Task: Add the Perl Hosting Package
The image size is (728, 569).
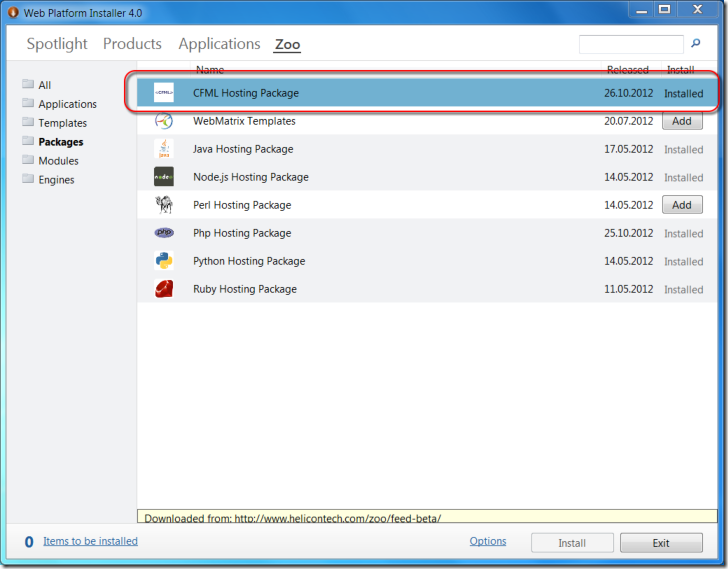Action: 681,205
